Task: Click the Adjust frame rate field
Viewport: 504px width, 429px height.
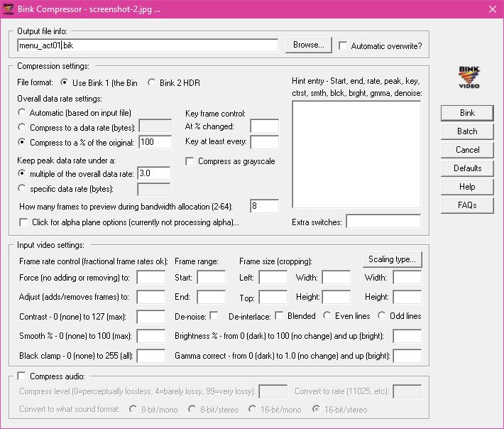Action: tap(150, 297)
